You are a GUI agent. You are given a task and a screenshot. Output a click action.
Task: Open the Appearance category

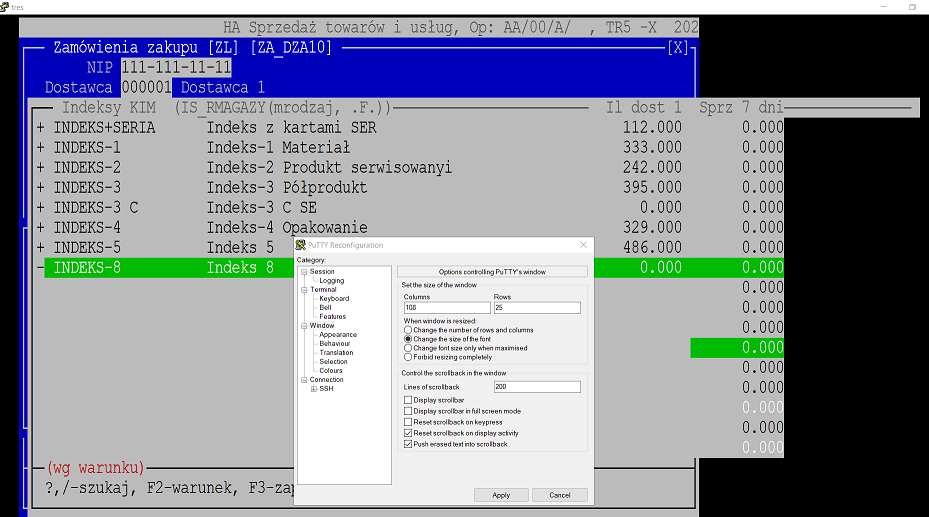click(x=338, y=335)
